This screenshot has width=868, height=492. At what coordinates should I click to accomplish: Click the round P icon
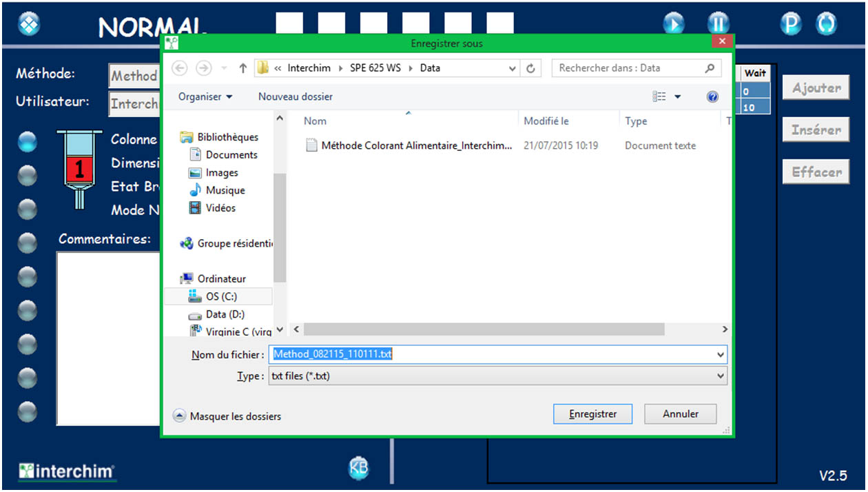(791, 24)
